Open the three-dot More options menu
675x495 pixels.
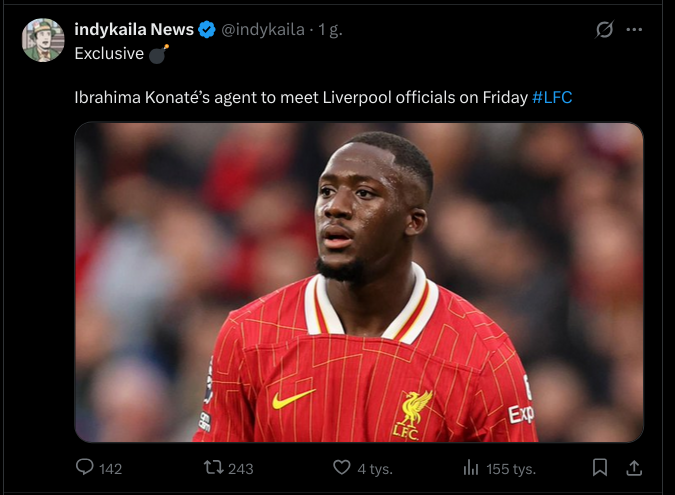(x=634, y=30)
